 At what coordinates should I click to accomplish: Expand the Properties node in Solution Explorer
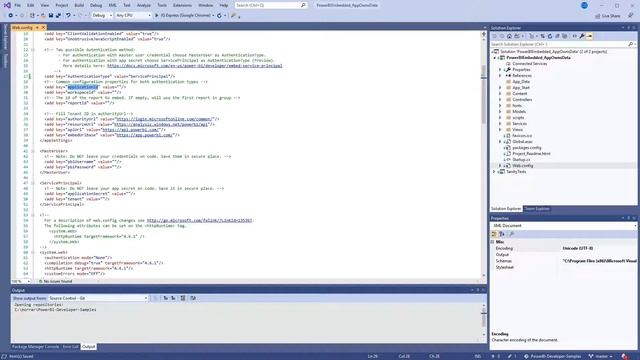click(x=500, y=70)
